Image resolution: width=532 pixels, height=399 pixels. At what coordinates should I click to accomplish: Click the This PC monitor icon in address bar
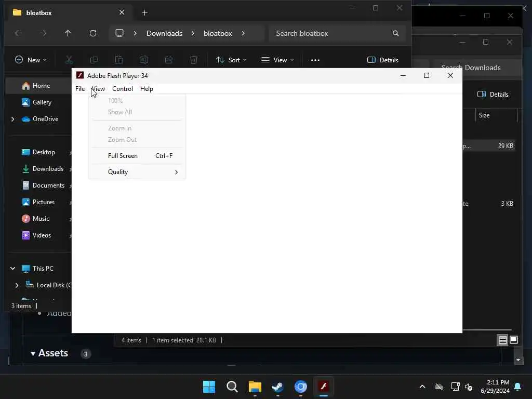click(119, 33)
